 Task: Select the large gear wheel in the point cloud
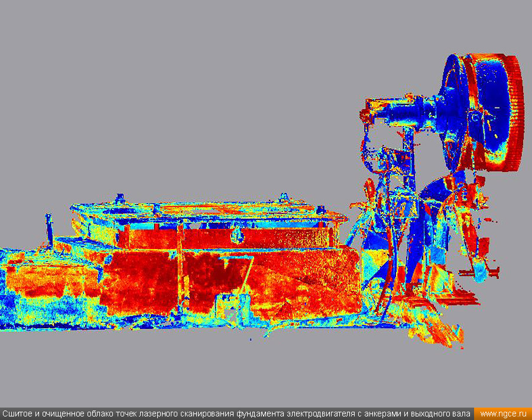[482, 113]
